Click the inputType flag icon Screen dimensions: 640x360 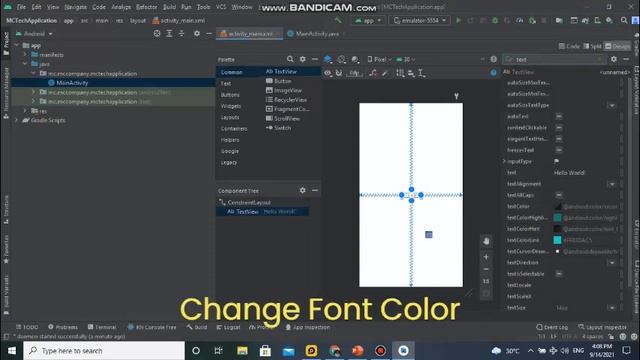click(557, 161)
